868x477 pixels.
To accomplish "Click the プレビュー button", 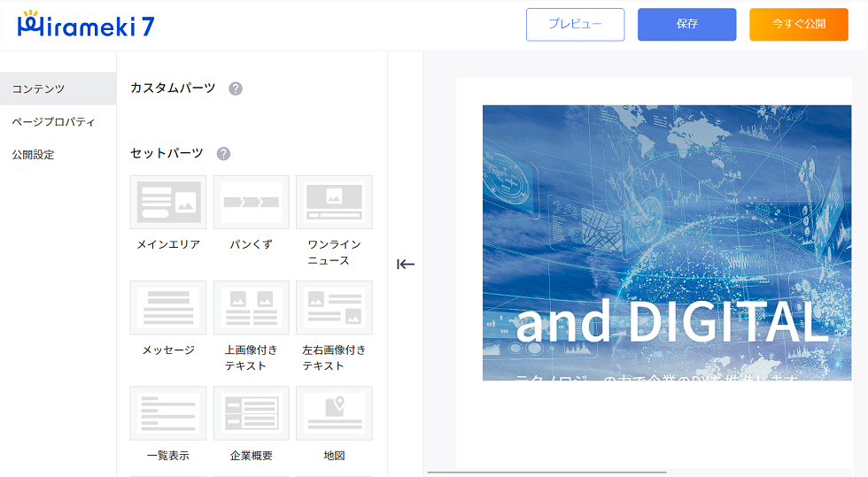I will [575, 25].
